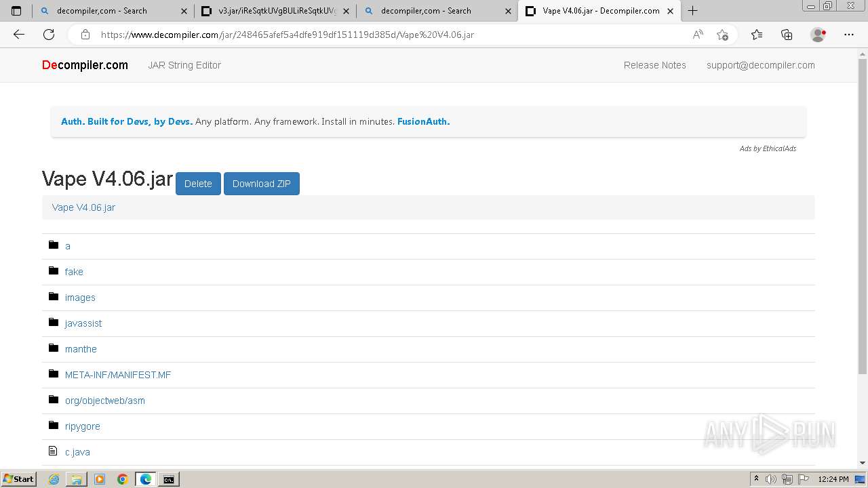Show hidden tray icons arrow
This screenshot has height=488, width=868.
pos(756,479)
